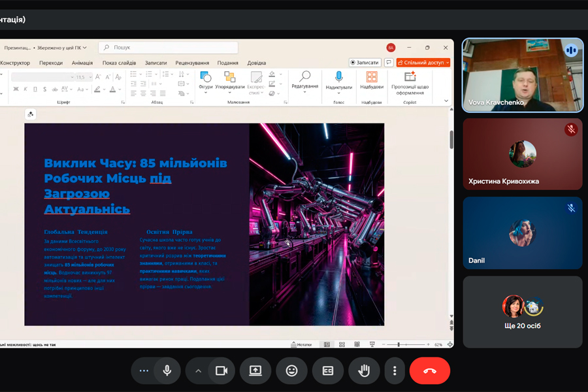Leave the call with red button
The image size is (588, 392).
point(429,370)
